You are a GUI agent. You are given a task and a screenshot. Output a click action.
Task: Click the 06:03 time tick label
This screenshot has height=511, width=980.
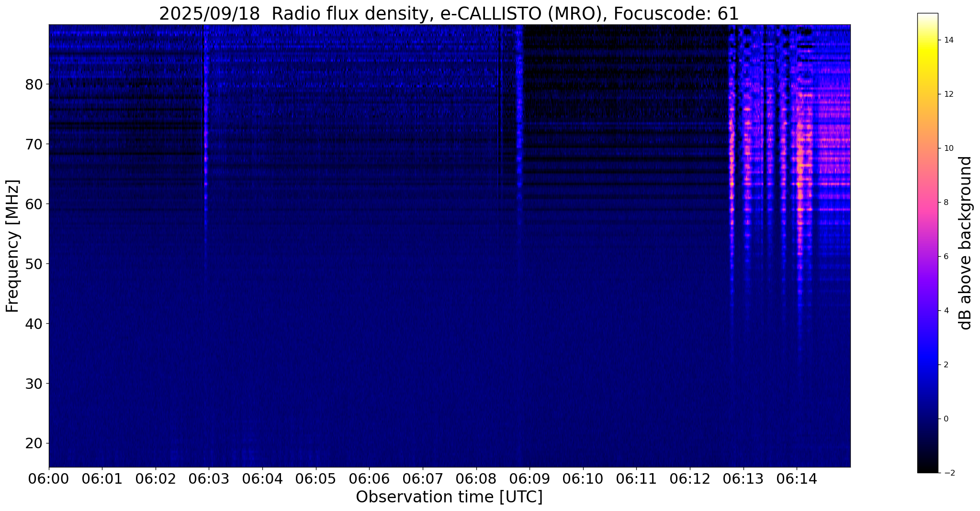209,479
